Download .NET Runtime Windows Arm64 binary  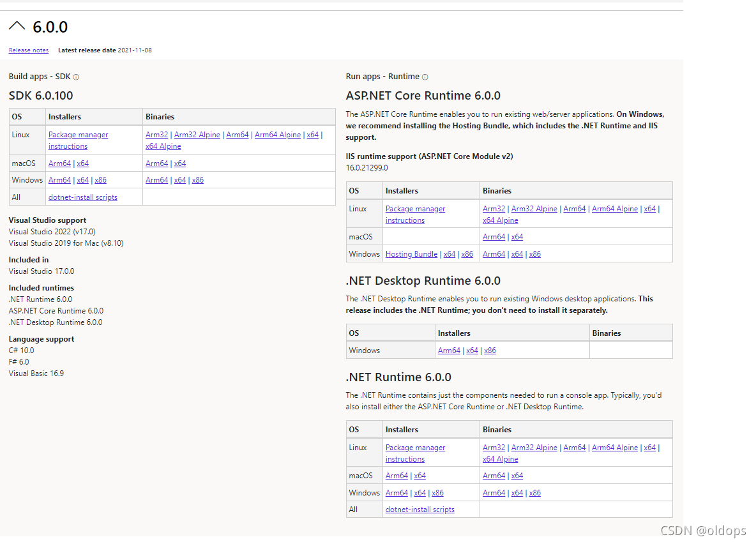(x=494, y=493)
